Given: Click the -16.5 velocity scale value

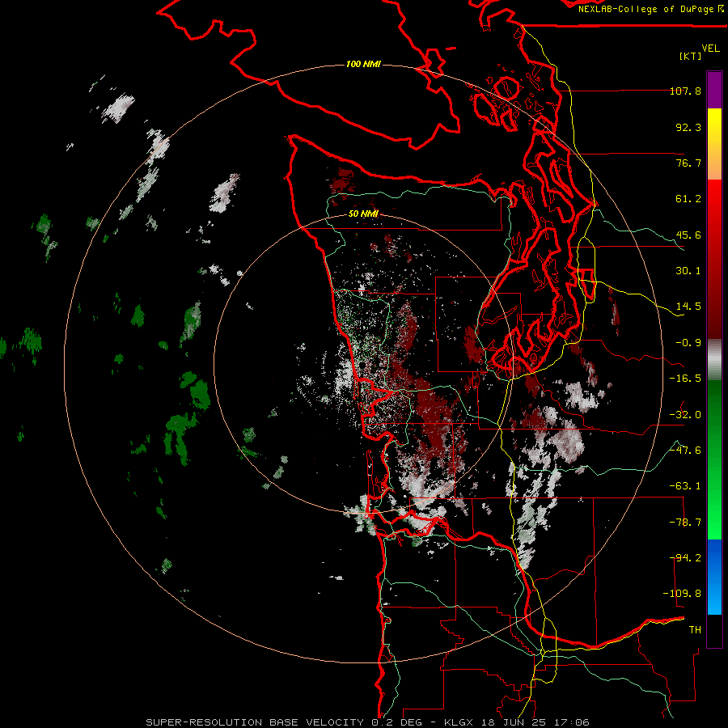Looking at the screenshot, I should 685,379.
